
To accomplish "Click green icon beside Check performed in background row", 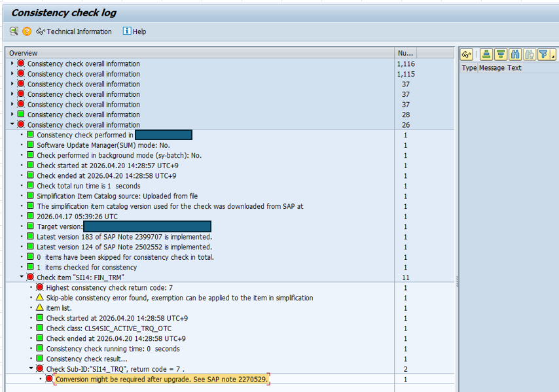I will pyautogui.click(x=30, y=155).
